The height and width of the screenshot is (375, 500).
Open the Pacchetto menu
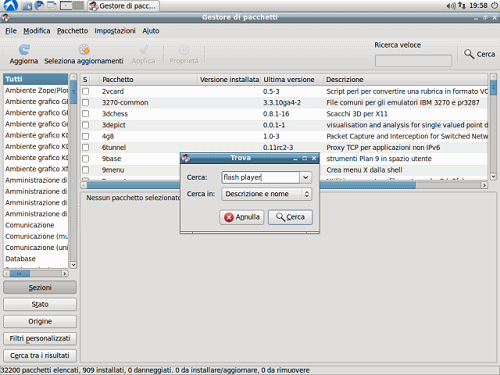point(72,31)
